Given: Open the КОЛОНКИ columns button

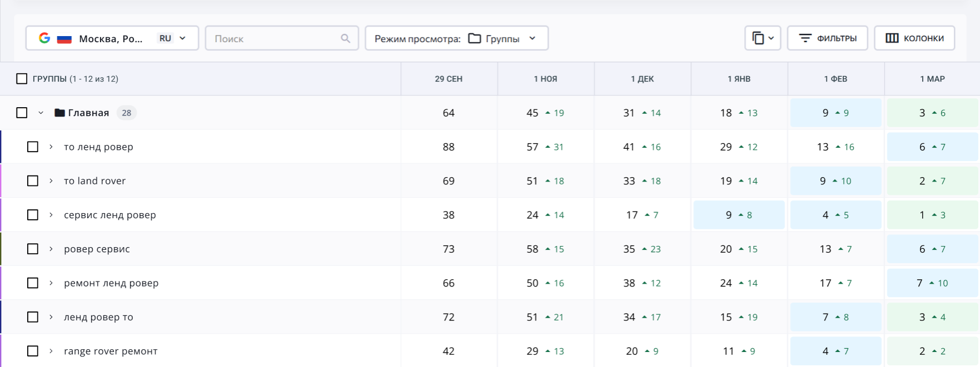Looking at the screenshot, I should pyautogui.click(x=914, y=38).
